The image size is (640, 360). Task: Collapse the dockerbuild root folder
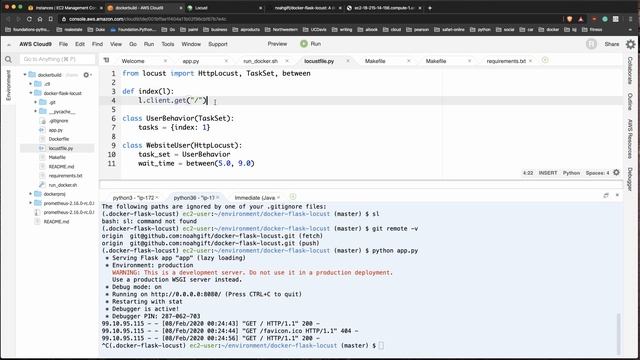click(25, 75)
